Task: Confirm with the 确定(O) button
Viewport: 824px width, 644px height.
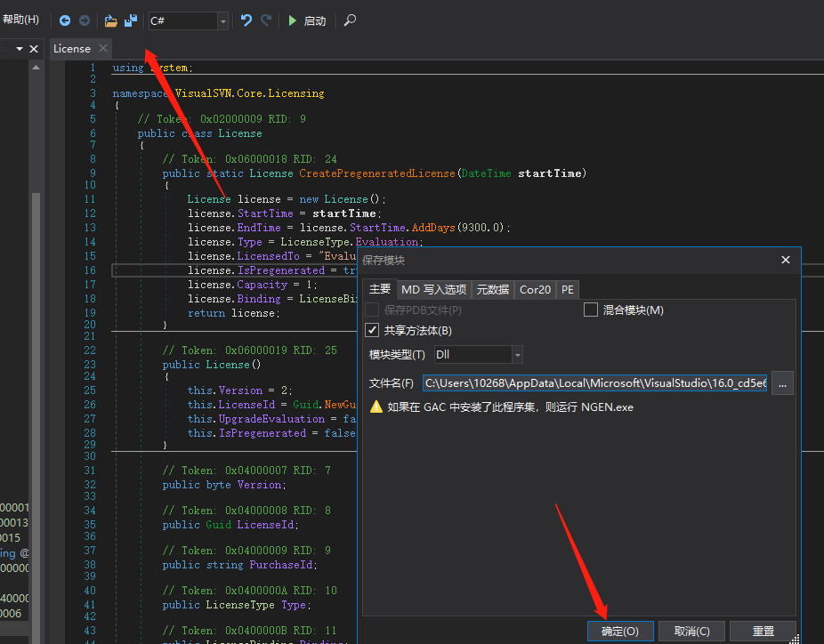Action: click(620, 631)
